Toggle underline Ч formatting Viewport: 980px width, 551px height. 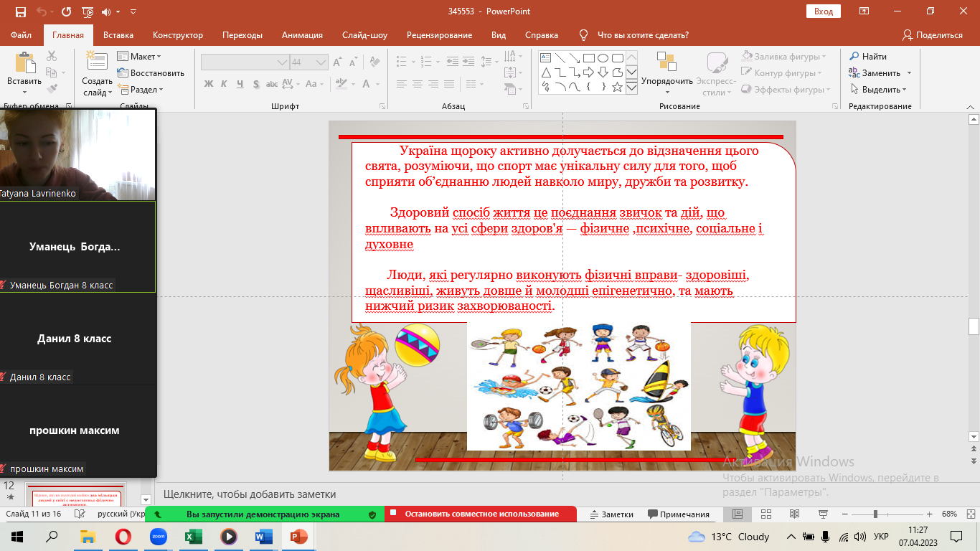coord(240,84)
